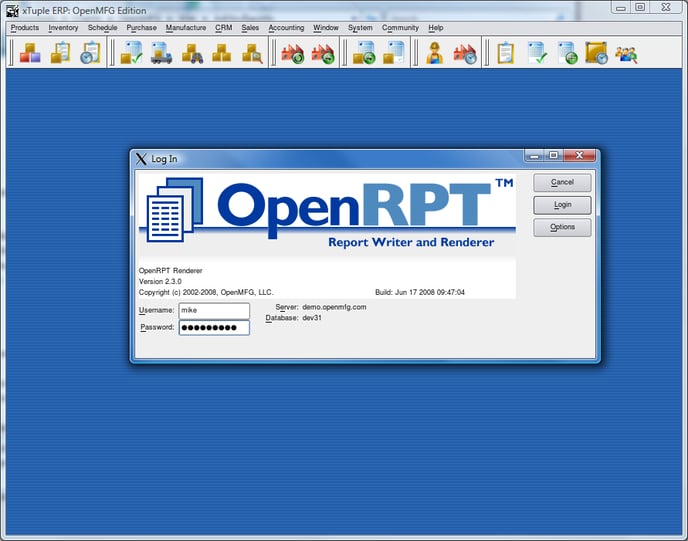This screenshot has height=541, width=688.
Task: Minimize the xTuple ERP main window
Action: click(621, 7)
